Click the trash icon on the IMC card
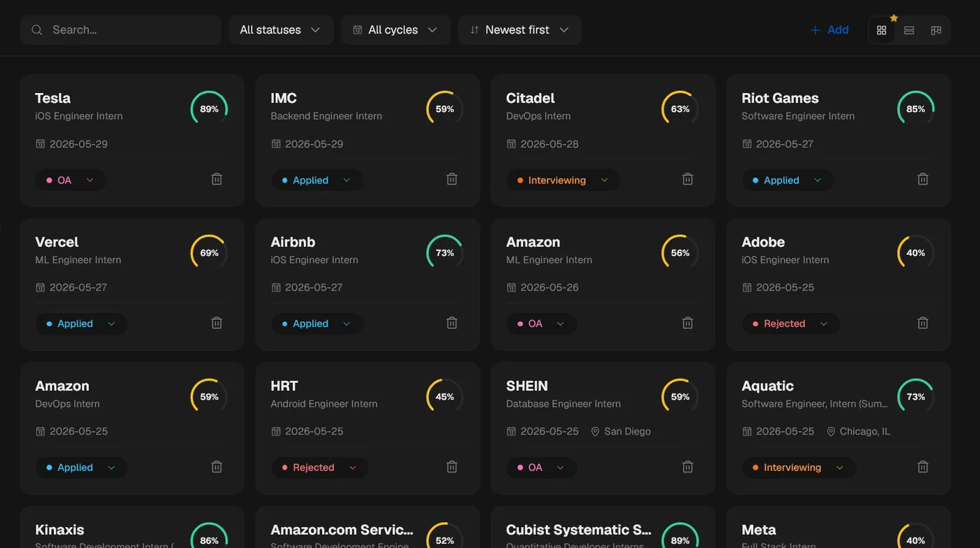 click(x=452, y=179)
